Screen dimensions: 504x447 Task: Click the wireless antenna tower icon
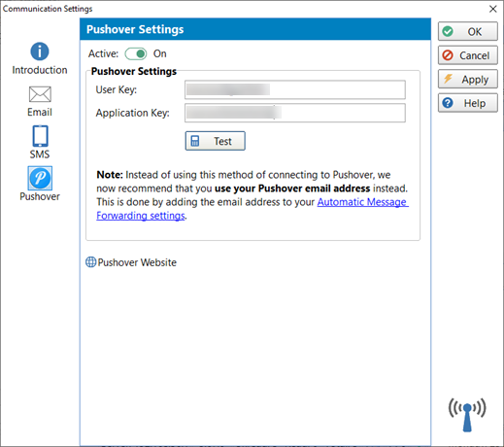(467, 415)
